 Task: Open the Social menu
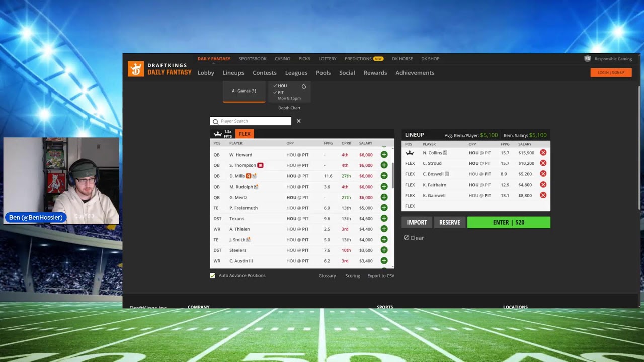click(347, 73)
